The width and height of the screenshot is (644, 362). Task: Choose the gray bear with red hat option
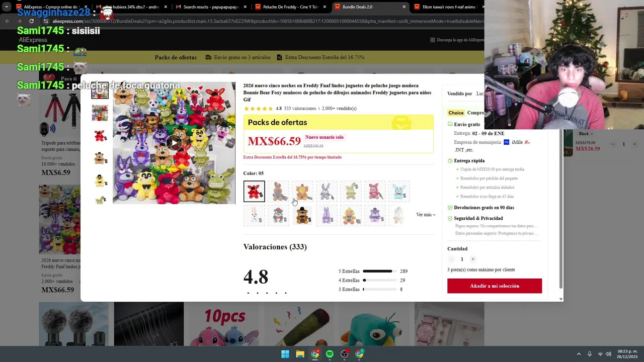point(278,216)
